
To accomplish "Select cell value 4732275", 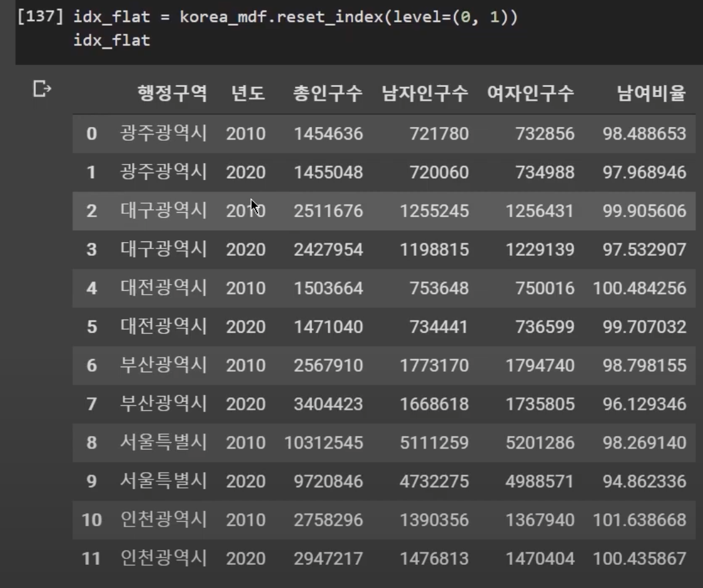I will click(x=434, y=481).
